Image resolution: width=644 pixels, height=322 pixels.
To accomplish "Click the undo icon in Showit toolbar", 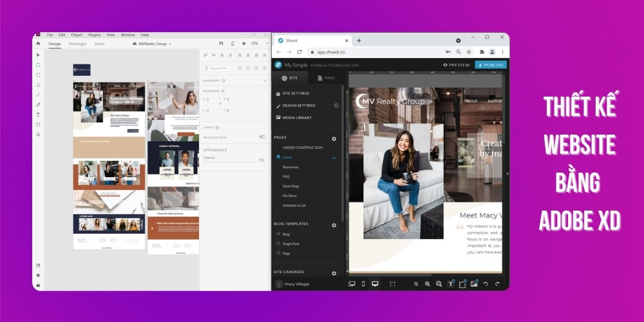I will pos(486,284).
